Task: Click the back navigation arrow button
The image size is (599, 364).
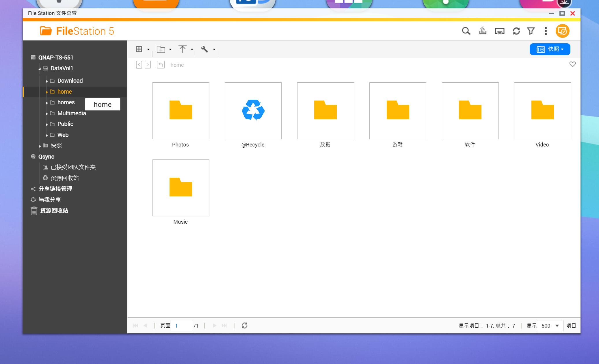Action: click(x=139, y=64)
